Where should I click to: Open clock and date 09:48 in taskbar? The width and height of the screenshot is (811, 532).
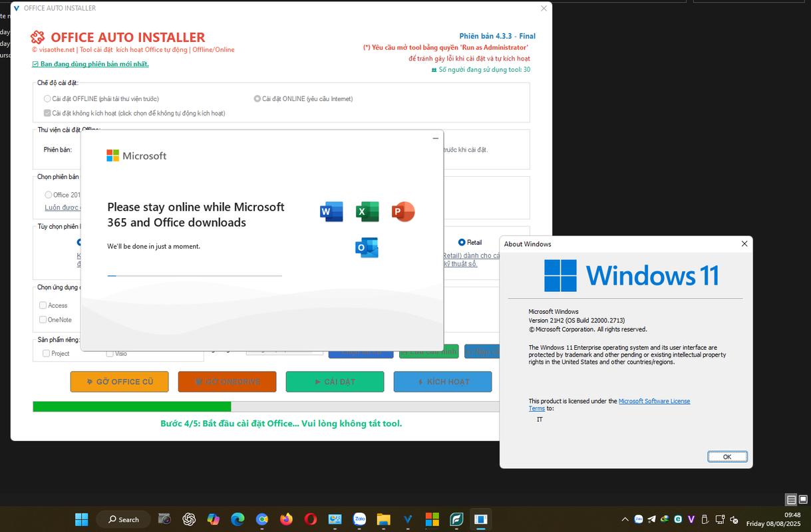point(773,519)
